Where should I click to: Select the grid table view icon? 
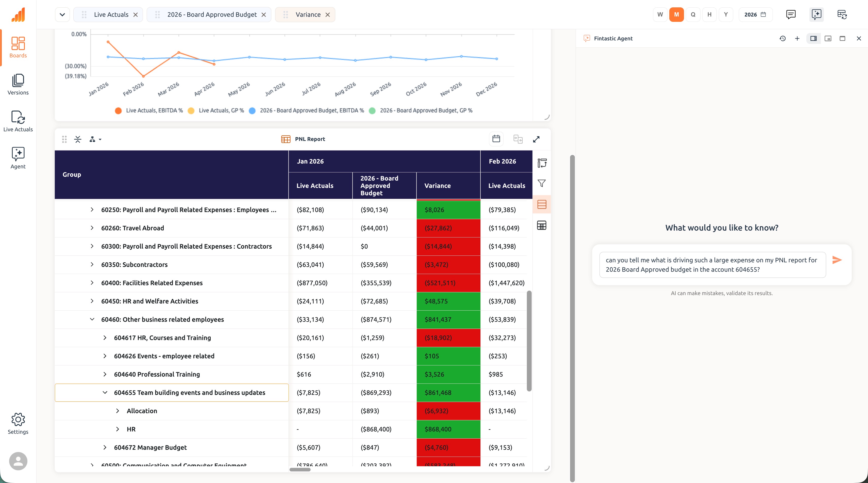[x=542, y=225]
